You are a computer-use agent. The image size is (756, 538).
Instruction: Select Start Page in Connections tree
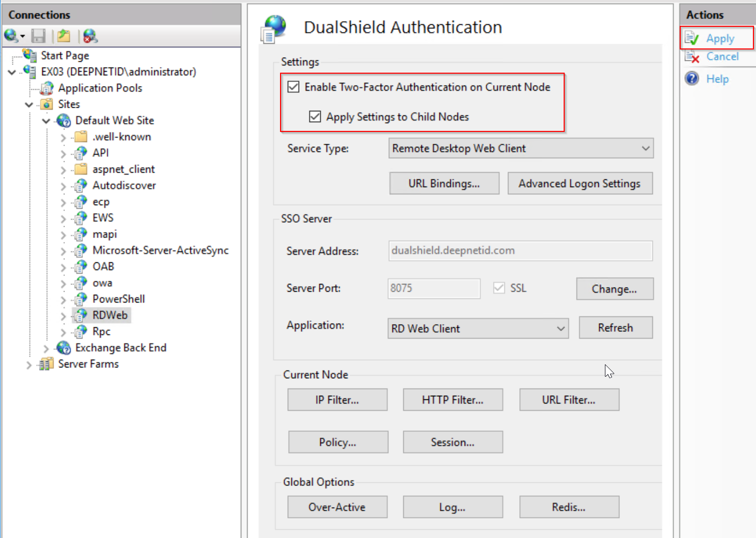point(65,56)
